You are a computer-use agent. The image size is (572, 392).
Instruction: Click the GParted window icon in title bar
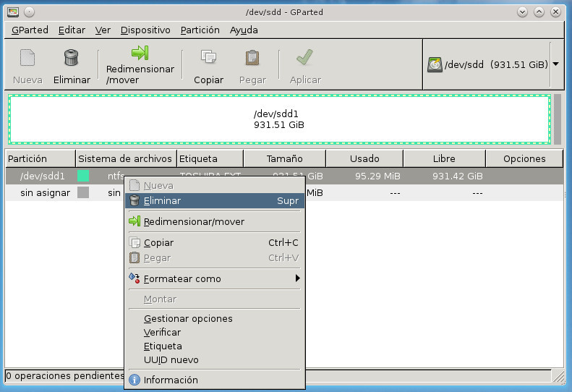pos(13,12)
